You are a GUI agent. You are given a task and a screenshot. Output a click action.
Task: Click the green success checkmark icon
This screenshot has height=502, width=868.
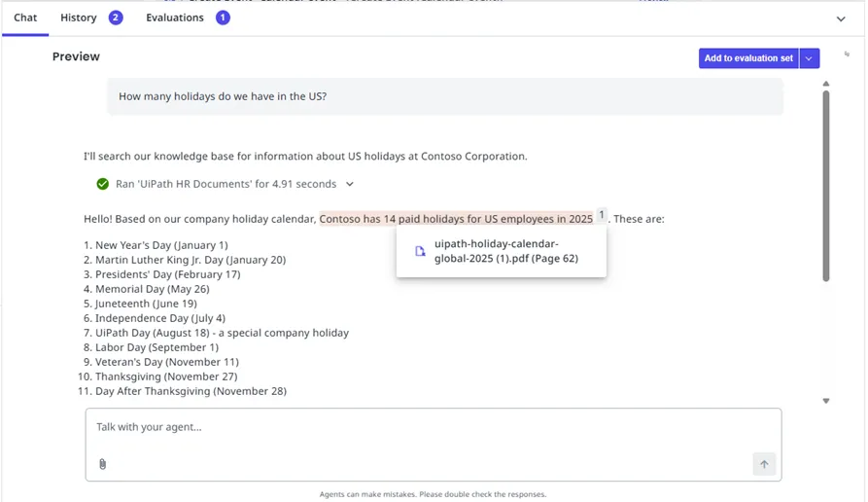click(102, 184)
